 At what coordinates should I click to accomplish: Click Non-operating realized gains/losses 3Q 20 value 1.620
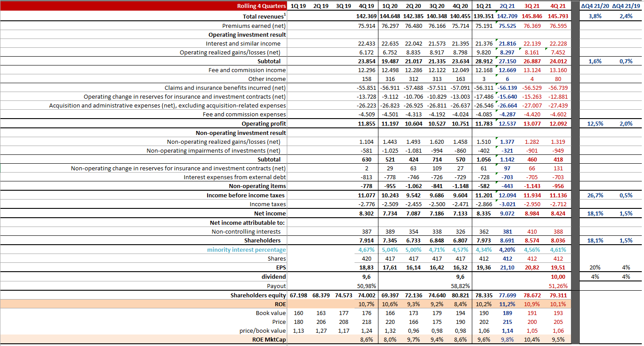437,142
